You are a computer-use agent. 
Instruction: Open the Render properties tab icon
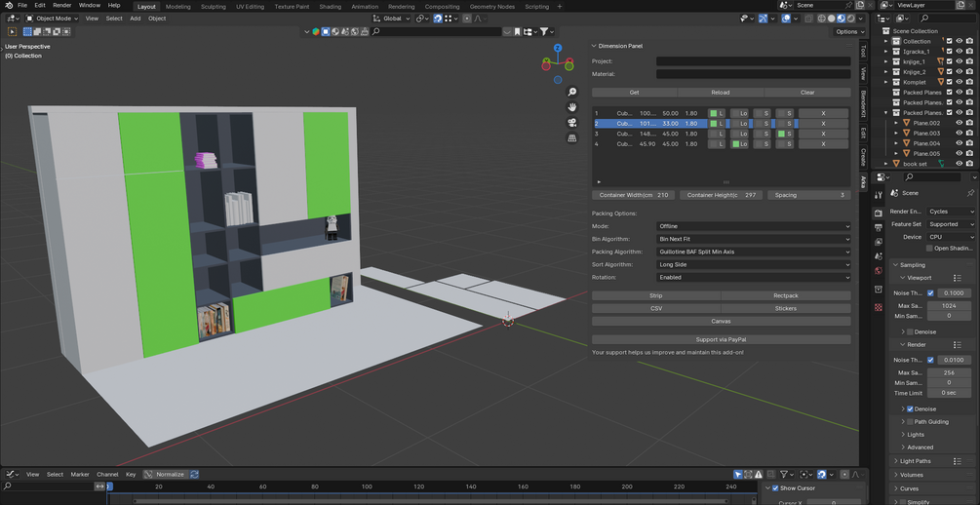[879, 213]
